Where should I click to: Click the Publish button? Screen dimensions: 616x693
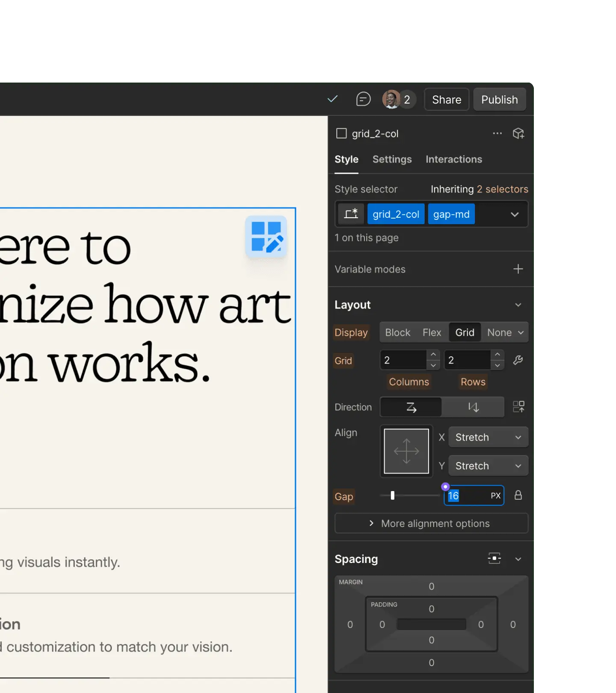(499, 100)
